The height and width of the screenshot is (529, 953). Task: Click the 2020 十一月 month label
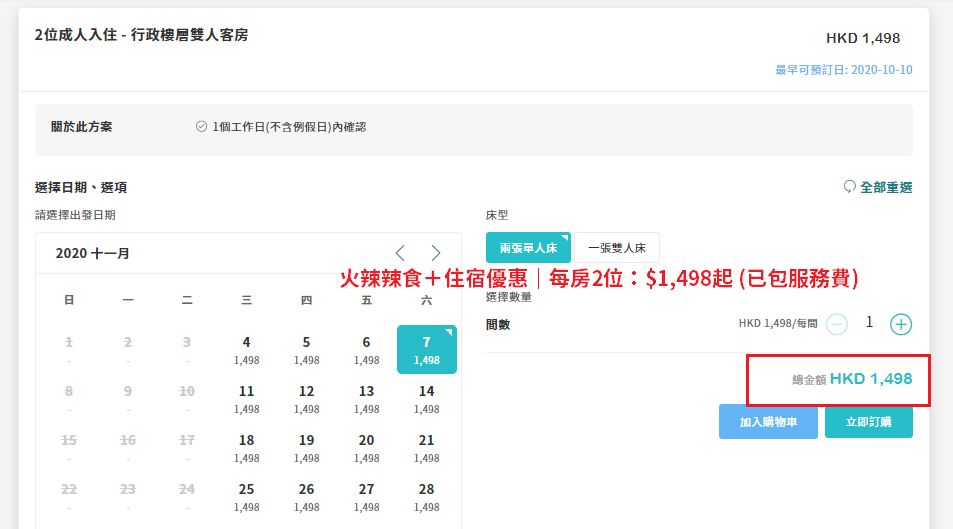click(x=92, y=253)
